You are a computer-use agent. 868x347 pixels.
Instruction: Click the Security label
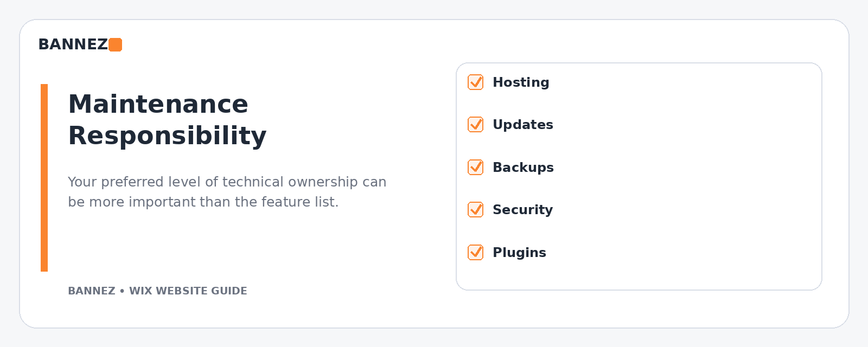522,210
